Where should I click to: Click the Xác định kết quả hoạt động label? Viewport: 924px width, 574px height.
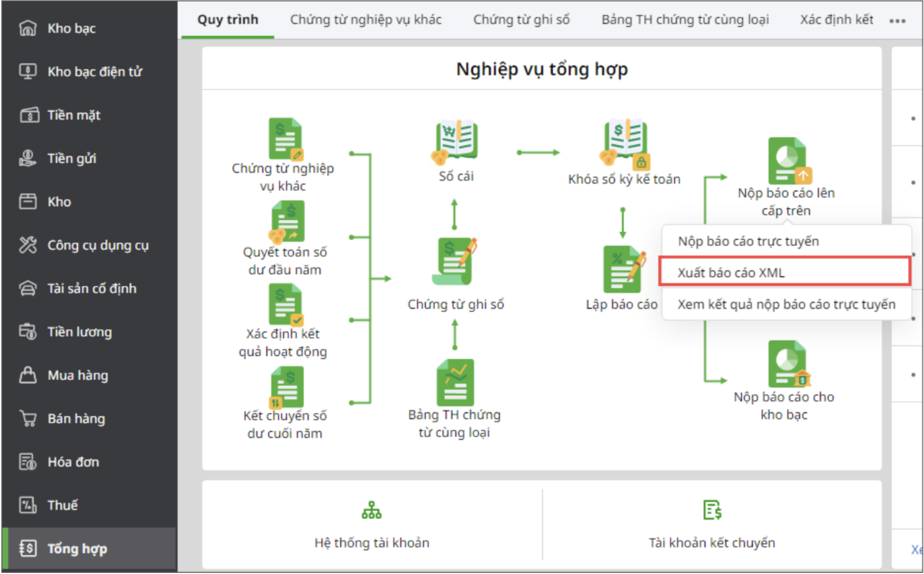coord(283,342)
